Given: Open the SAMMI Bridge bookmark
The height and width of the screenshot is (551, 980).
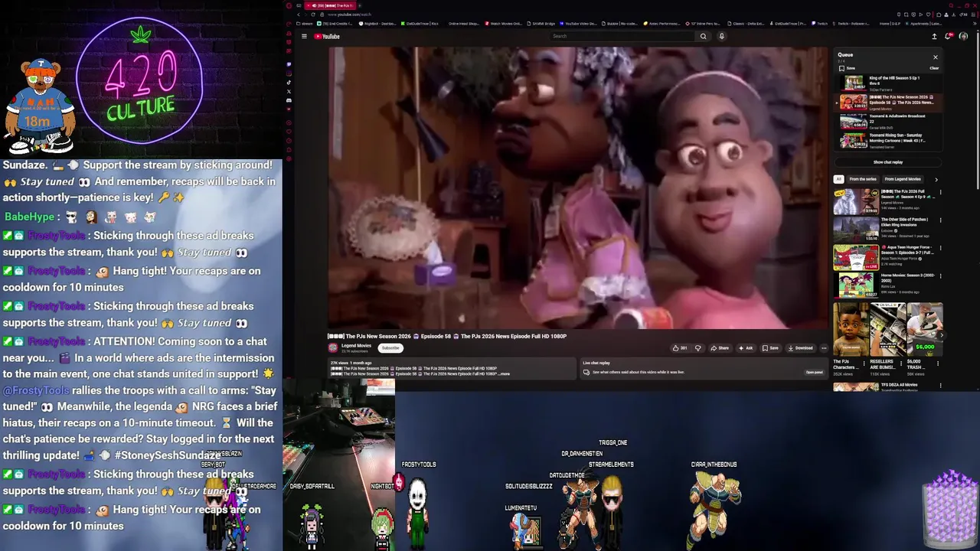Looking at the screenshot, I should pyautogui.click(x=541, y=24).
